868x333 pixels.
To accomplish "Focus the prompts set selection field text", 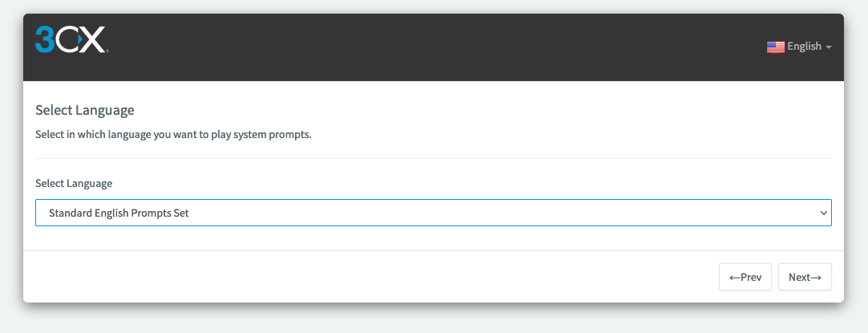I will click(x=119, y=213).
